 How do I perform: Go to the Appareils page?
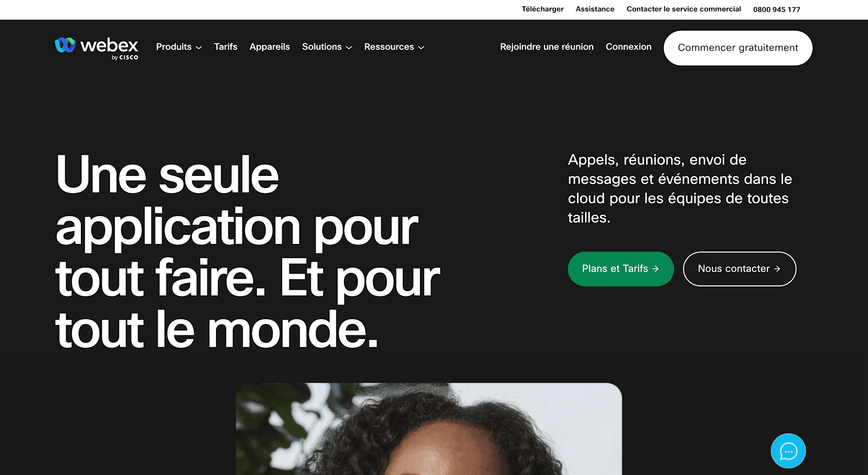[x=269, y=47]
